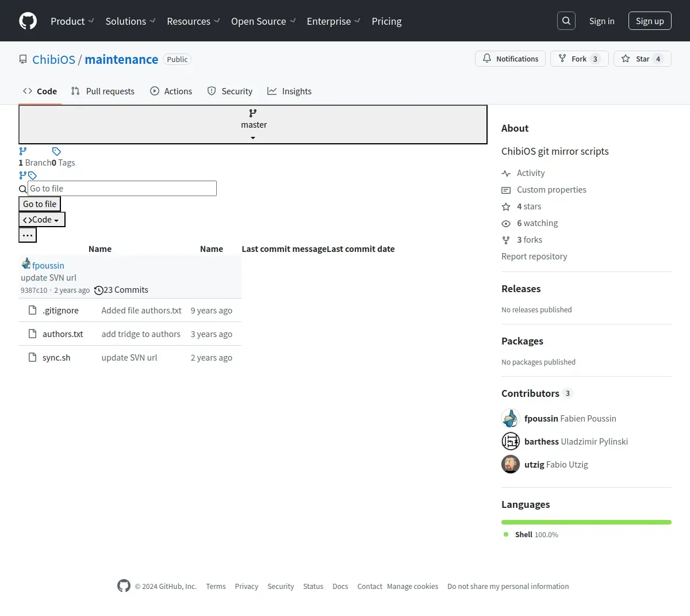Click the note icon beside Custom properties
The height and width of the screenshot is (616, 690).
(x=506, y=190)
